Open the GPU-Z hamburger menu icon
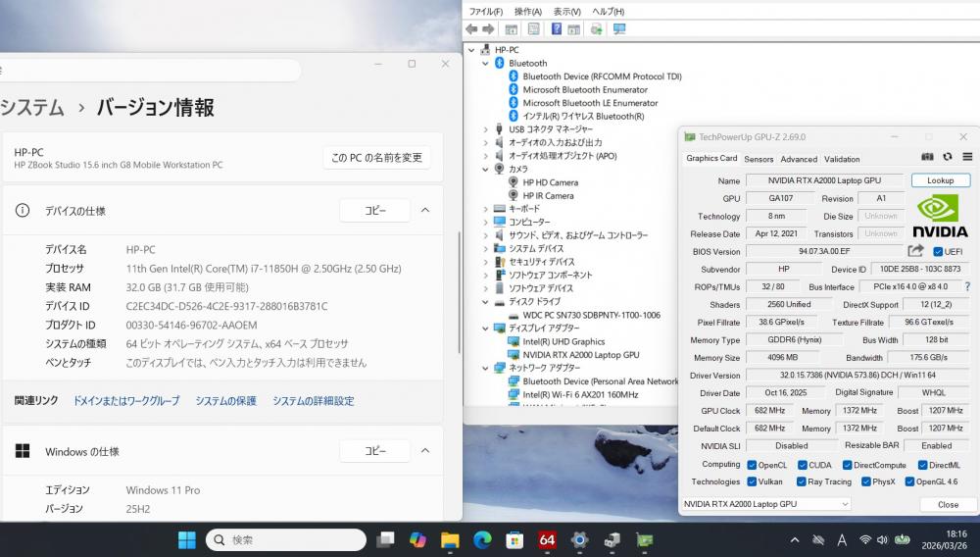This screenshot has width=980, height=557. point(967,157)
